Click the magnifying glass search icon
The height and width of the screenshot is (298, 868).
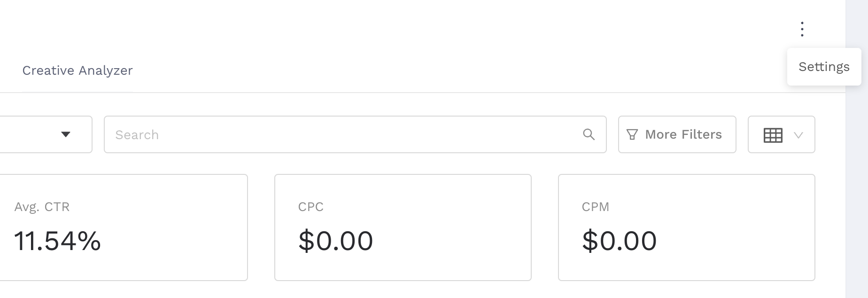click(x=589, y=134)
